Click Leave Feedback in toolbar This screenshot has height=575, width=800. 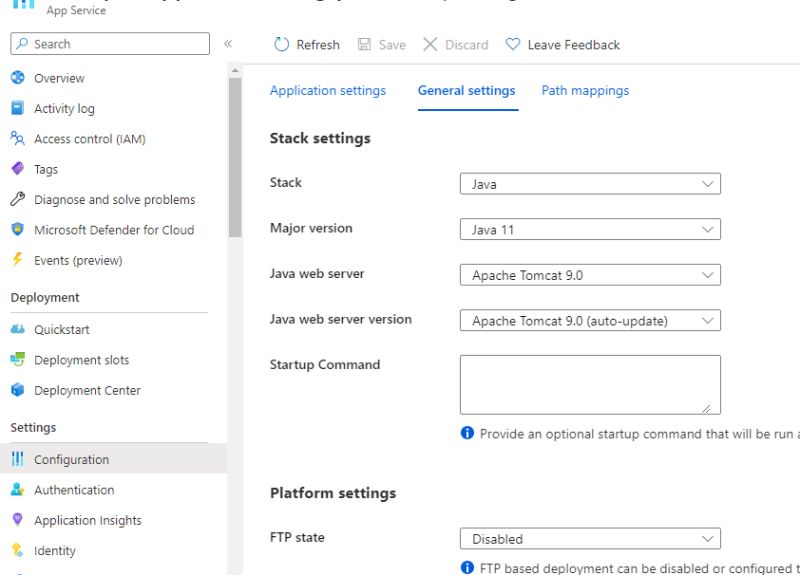click(x=563, y=45)
